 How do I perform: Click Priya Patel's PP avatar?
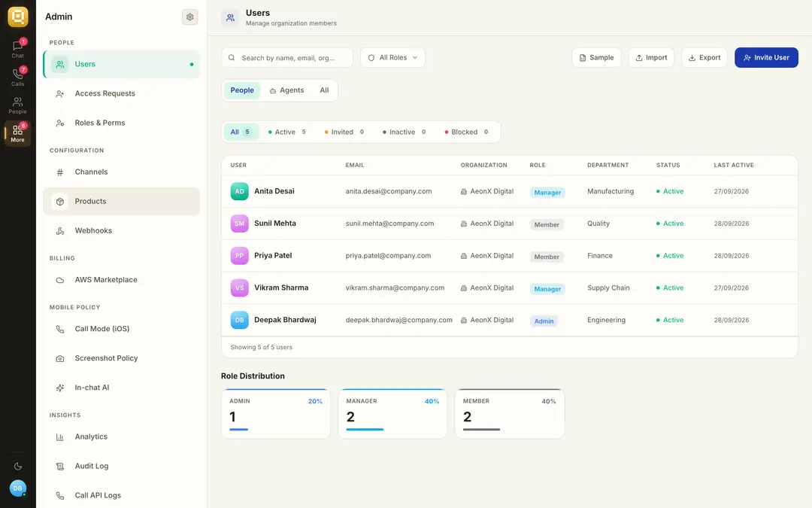click(239, 256)
